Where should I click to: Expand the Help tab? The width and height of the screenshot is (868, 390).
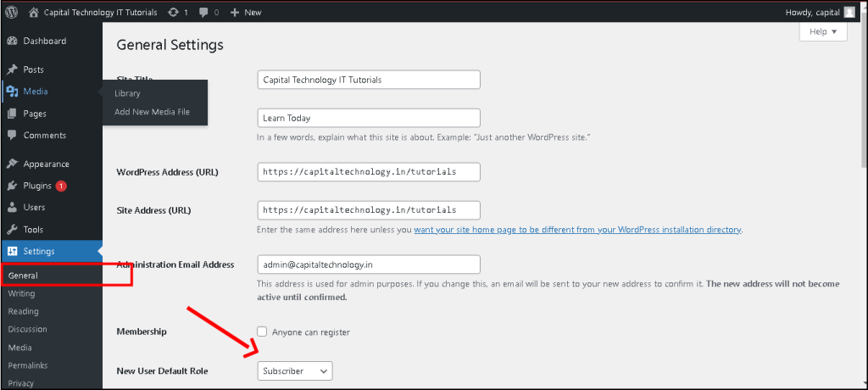point(822,31)
